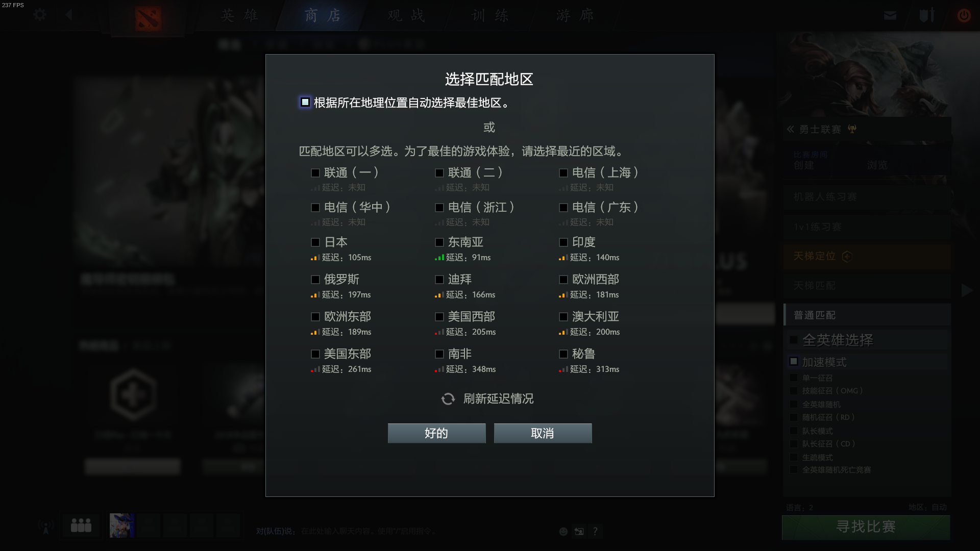Image resolution: width=980 pixels, height=551 pixels.
Task: Click the emoticon smiley icon
Action: click(563, 532)
